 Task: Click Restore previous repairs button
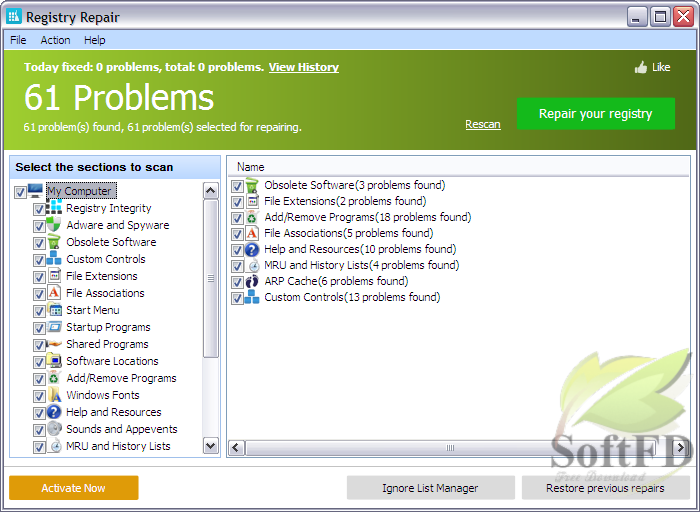click(605, 488)
